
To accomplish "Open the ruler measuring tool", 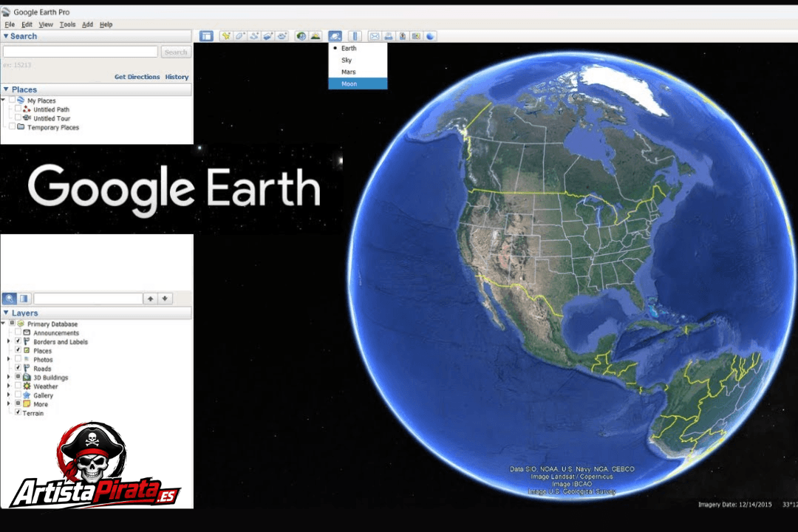I will pyautogui.click(x=355, y=36).
